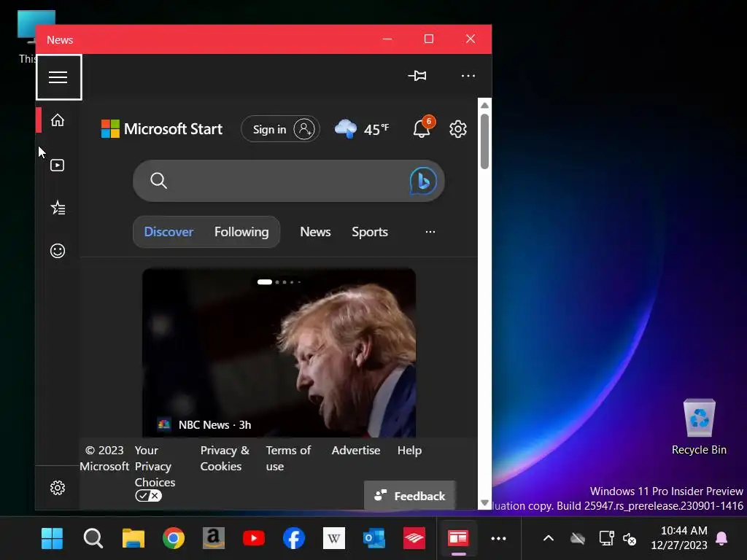Open the Windows Start menu
Viewport: 747px width, 560px height.
pos(52,539)
